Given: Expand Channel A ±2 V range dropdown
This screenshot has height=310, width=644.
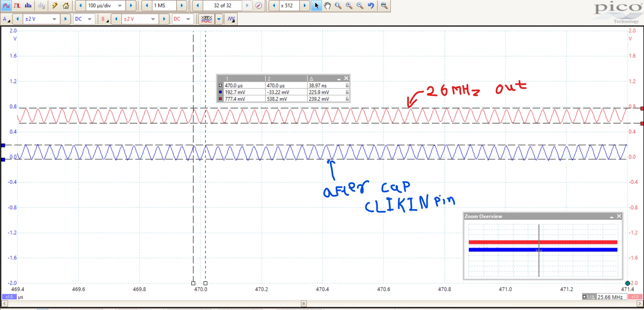Looking at the screenshot, I should [54, 19].
